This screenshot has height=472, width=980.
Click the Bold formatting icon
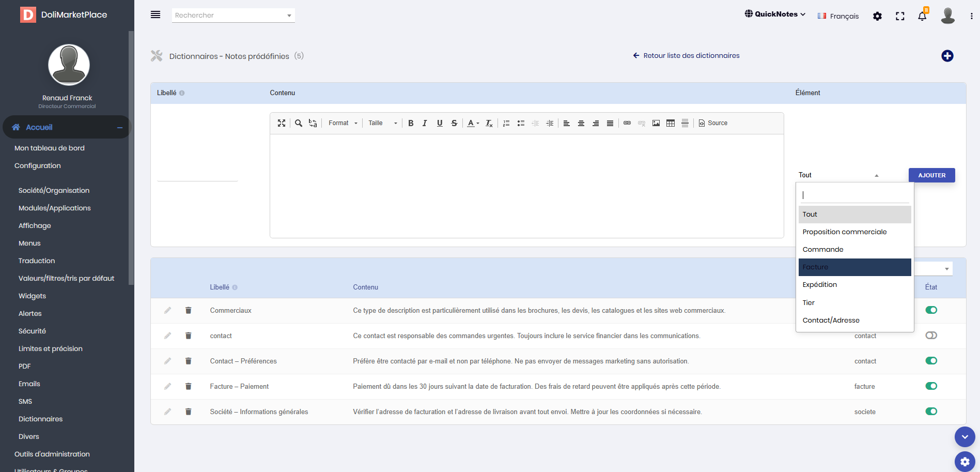(x=411, y=123)
